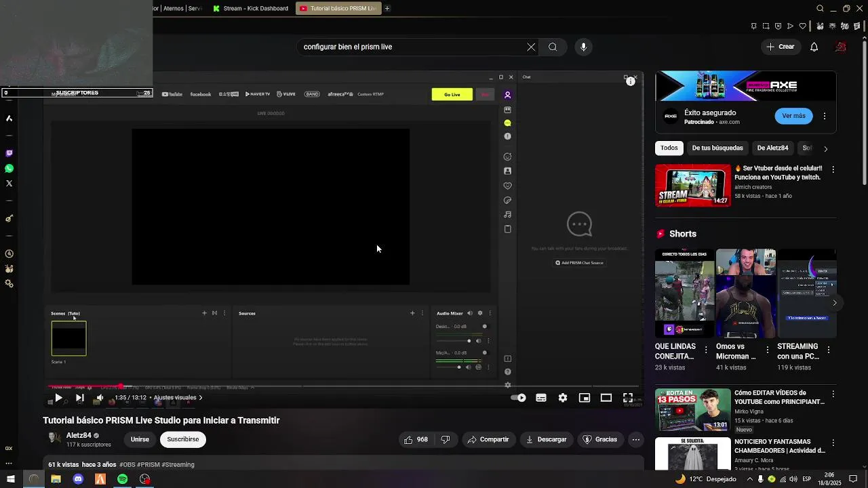This screenshot has height=488, width=868.
Task: Open more actions menu below video
Action: click(x=636, y=439)
